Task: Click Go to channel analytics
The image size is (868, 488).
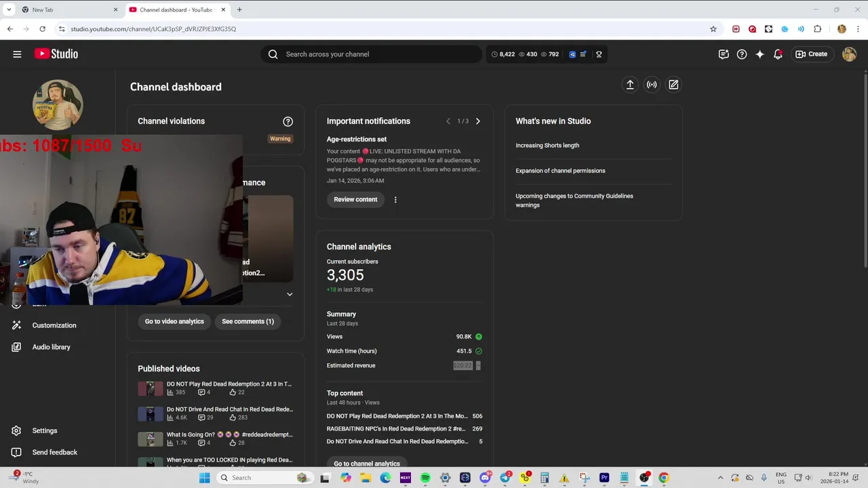Action: tap(367, 463)
